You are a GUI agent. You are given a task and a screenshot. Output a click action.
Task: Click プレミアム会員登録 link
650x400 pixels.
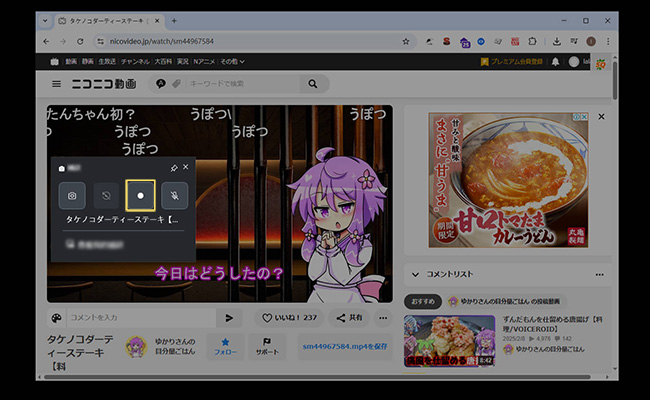[x=512, y=62]
